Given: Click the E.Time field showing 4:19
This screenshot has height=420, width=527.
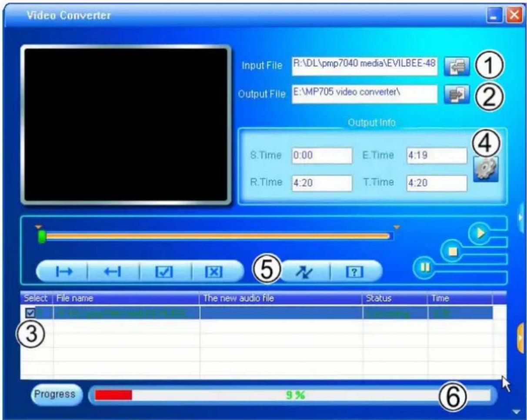Looking at the screenshot, I should pyautogui.click(x=437, y=155).
